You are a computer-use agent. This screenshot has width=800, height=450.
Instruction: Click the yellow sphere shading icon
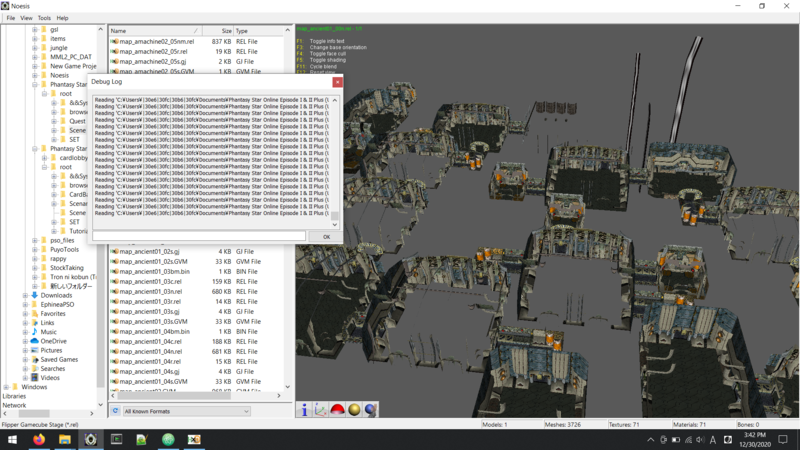tap(354, 410)
